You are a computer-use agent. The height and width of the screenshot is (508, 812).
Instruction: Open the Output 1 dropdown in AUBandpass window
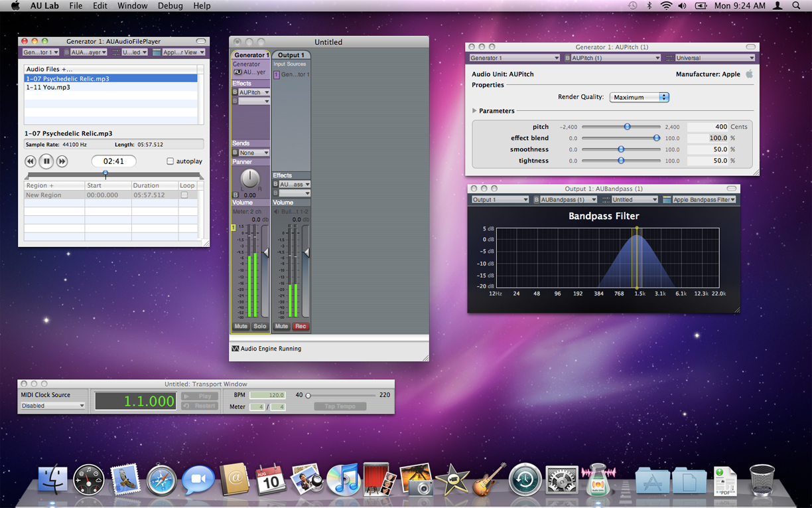point(500,199)
